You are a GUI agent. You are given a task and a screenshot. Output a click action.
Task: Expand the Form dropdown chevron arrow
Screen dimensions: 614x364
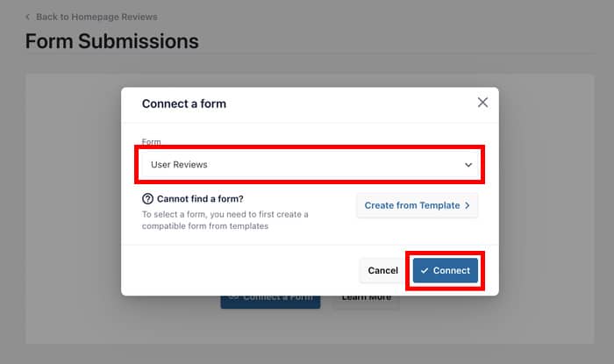point(468,164)
